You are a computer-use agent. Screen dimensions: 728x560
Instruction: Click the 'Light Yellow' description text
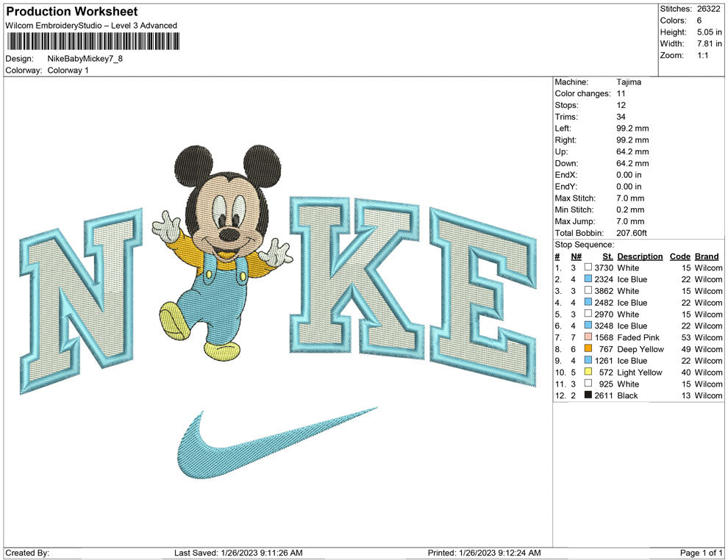click(640, 372)
